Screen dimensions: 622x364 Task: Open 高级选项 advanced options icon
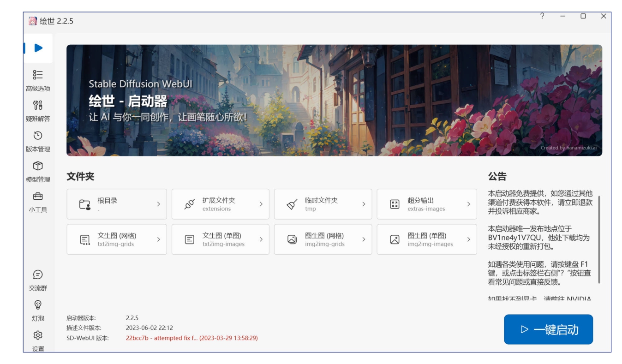pos(38,75)
